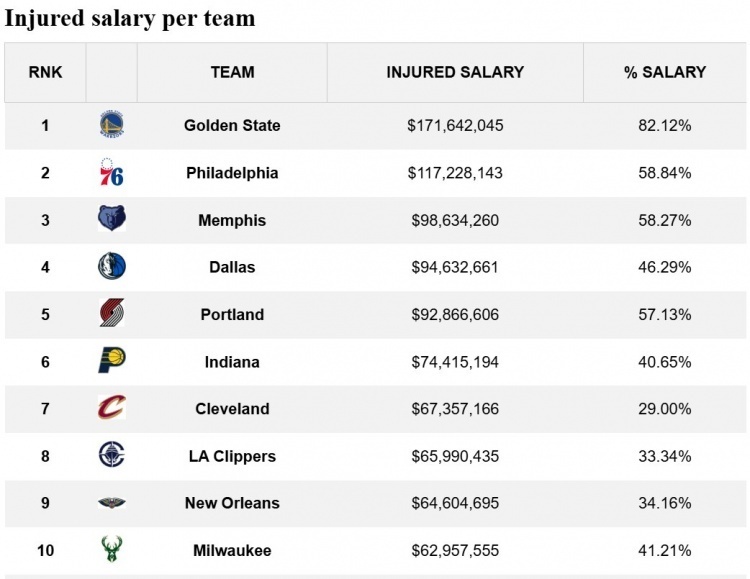The image size is (750, 579).
Task: Click Cleveland's 29.00% salary value
Action: click(x=665, y=408)
